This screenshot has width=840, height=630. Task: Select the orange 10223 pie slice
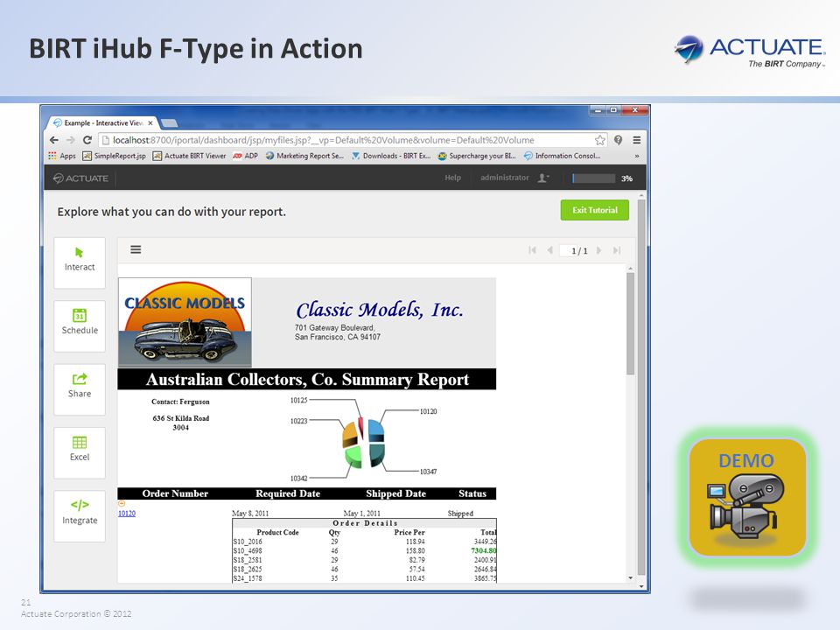click(x=350, y=433)
